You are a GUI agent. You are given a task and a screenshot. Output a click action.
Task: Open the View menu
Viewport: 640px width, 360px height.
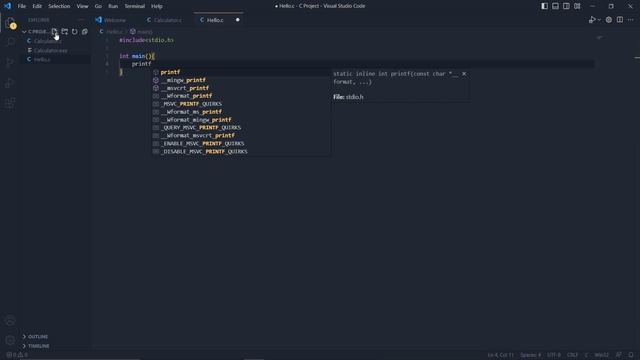(x=82, y=6)
